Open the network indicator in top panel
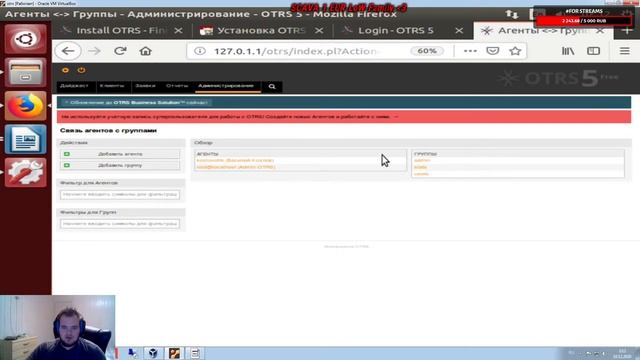Image resolution: width=640 pixels, height=360 pixels. (512, 15)
